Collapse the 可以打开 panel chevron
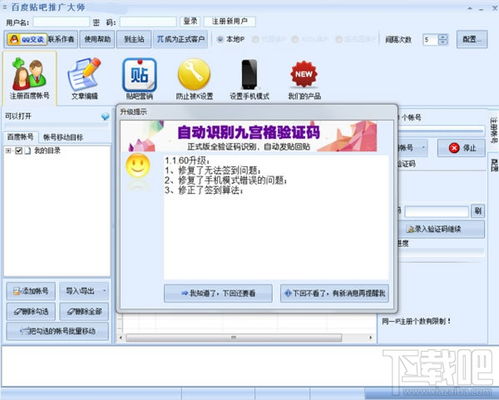The image size is (499, 400). pyautogui.click(x=105, y=117)
